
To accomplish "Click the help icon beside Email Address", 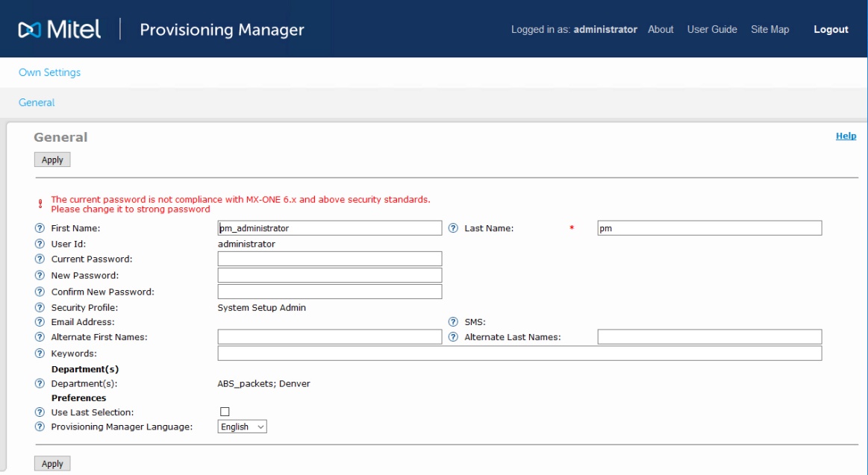I will point(40,322).
